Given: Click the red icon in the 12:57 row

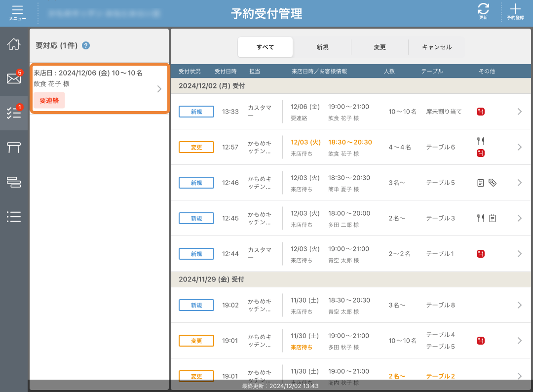Looking at the screenshot, I should point(481,153).
